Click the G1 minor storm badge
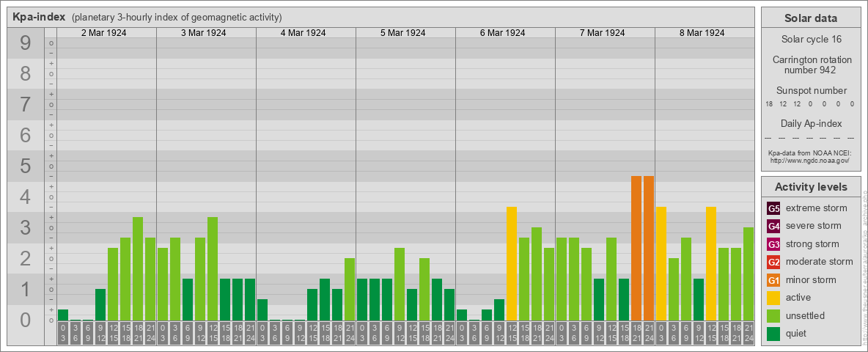Image resolution: width=868 pixels, height=352 pixels. [x=773, y=280]
